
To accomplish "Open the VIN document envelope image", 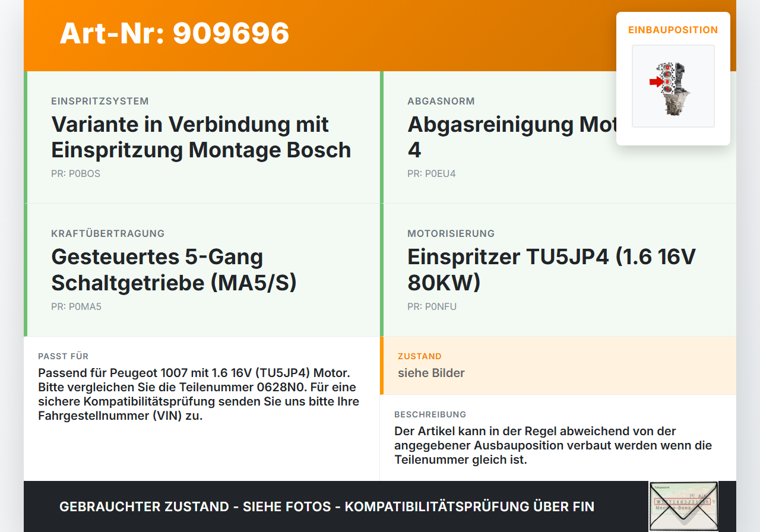I will tap(683, 506).
